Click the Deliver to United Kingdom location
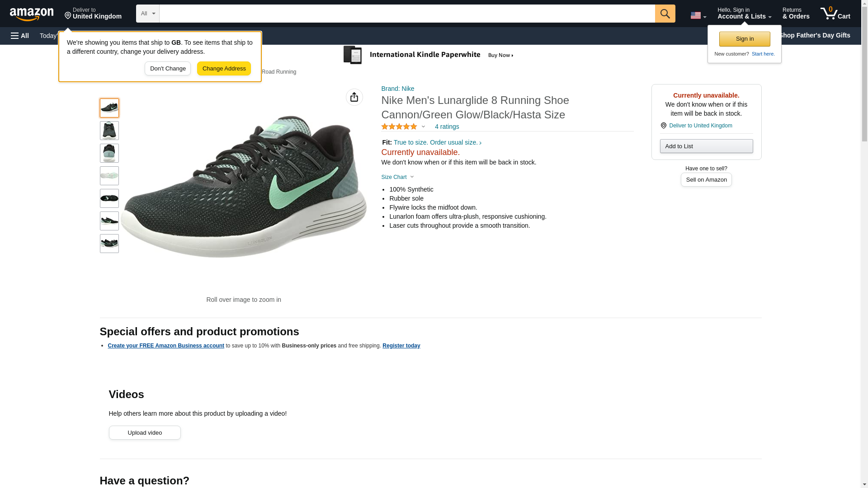Screen dimensions: 868x488 pyautogui.click(x=93, y=14)
